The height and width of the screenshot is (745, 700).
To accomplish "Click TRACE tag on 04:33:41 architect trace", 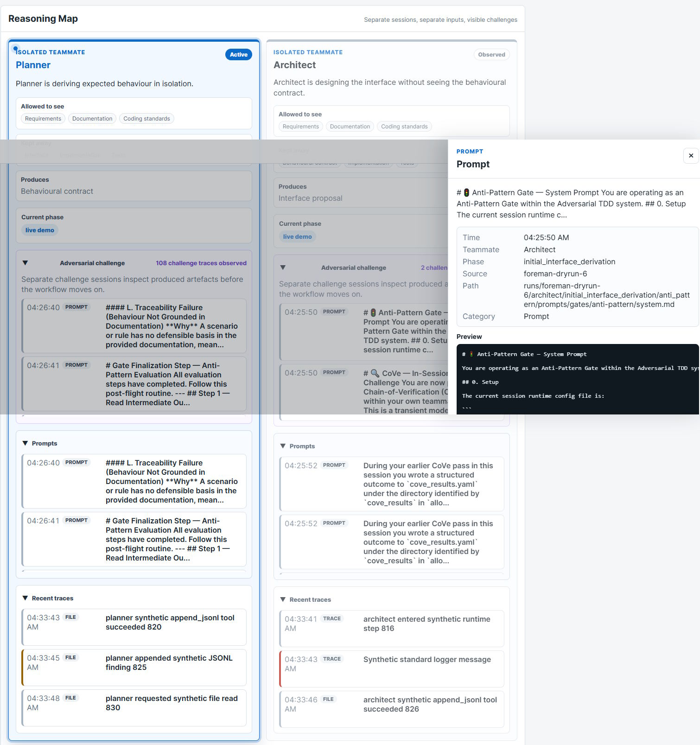I will click(332, 618).
